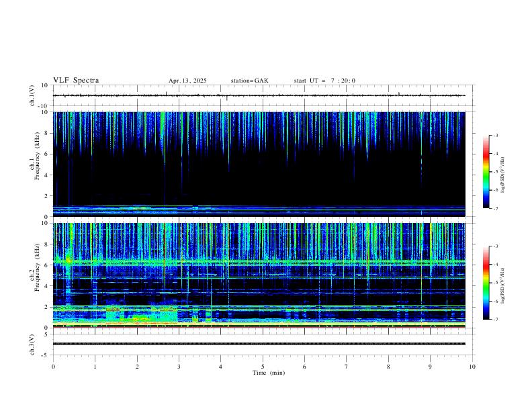Select the date text "Apr. 13, 2025"

tap(187, 81)
